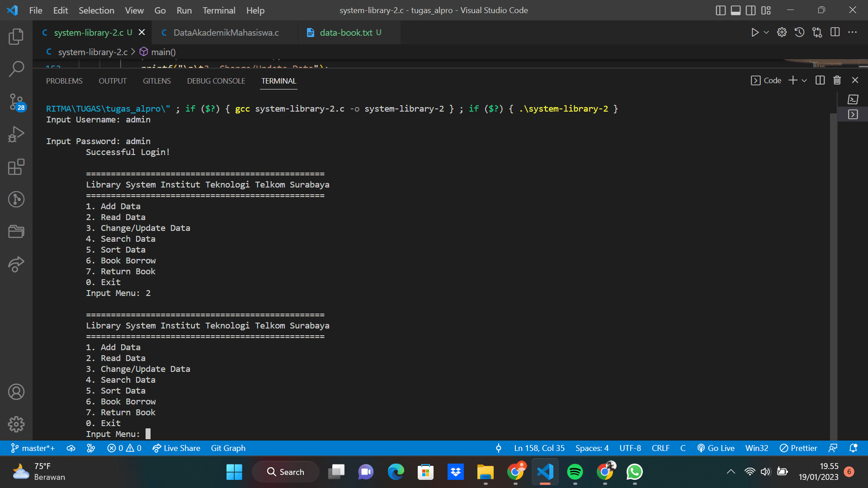The image size is (868, 488).
Task: Open the Search view in activity bar
Action: 16,69
